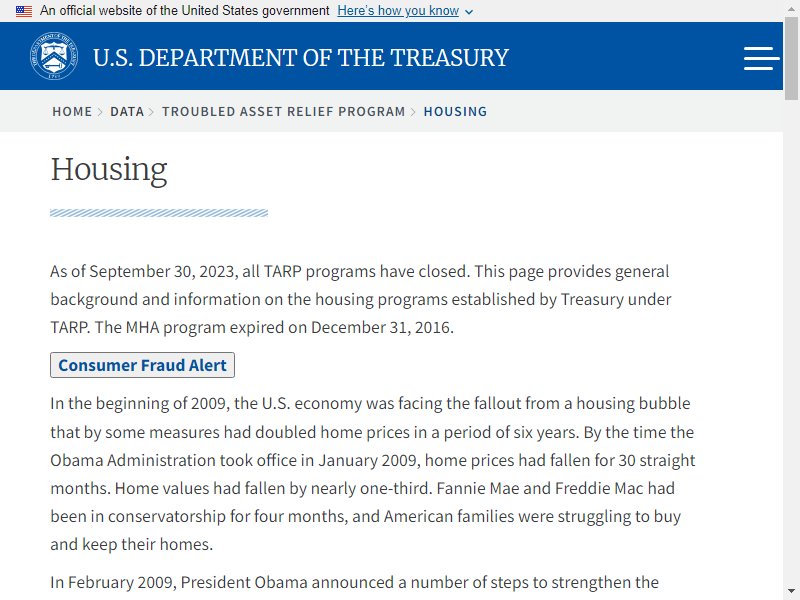800x600 pixels.
Task: Open the Here's how you know link
Action: [398, 11]
